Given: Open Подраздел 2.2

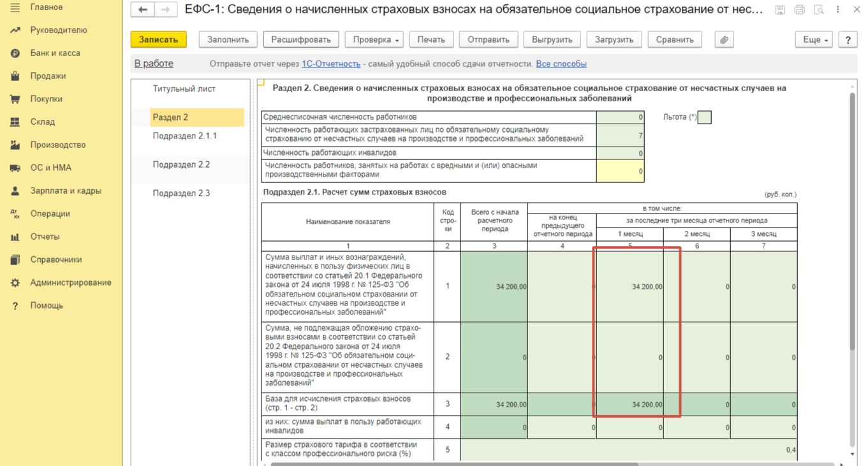Looking at the screenshot, I should tap(181, 164).
